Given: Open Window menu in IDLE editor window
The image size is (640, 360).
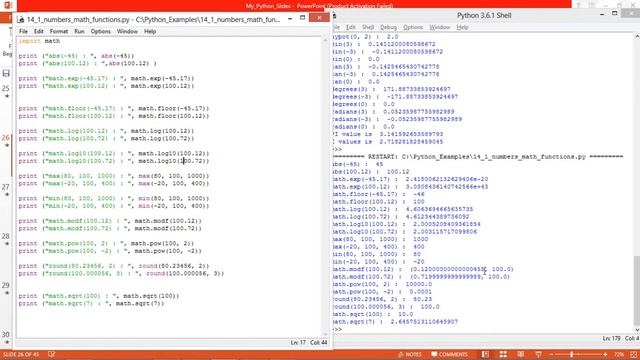Looking at the screenshot, I should click(127, 31).
